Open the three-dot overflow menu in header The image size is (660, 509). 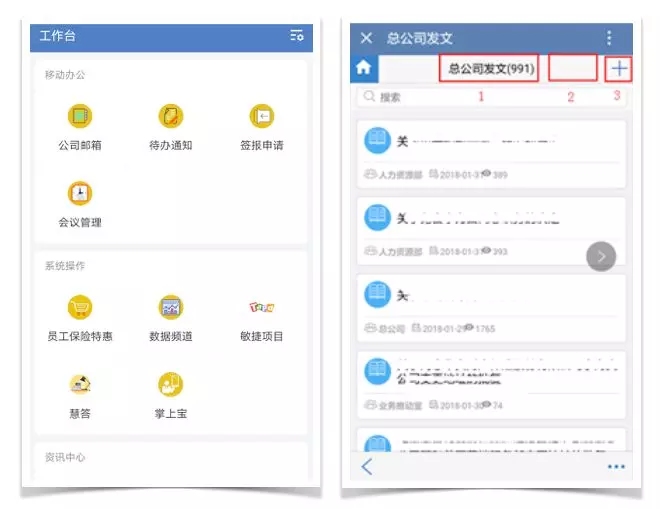(x=609, y=38)
